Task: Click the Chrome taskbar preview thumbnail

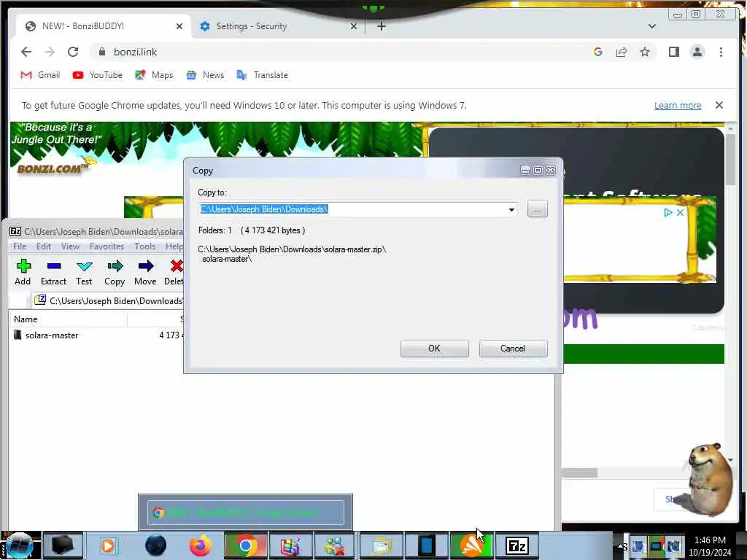Action: point(245,513)
